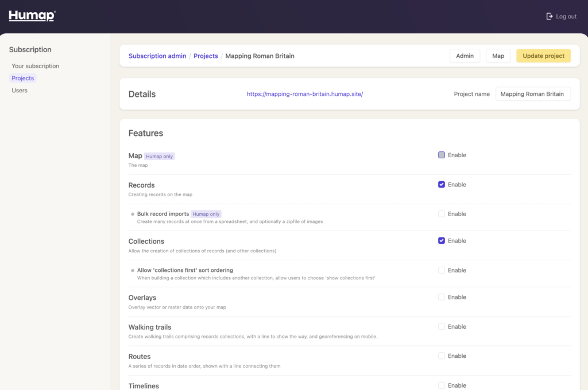
Task: Click the Log out icon
Action: pos(550,17)
